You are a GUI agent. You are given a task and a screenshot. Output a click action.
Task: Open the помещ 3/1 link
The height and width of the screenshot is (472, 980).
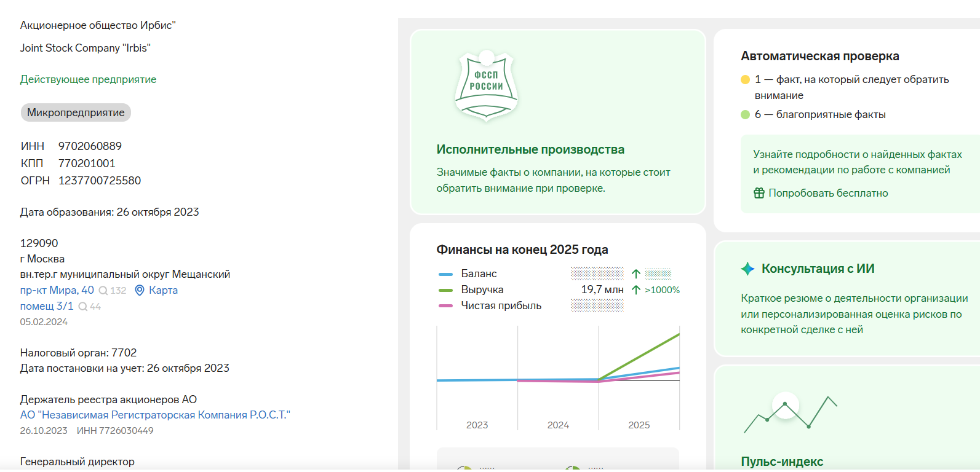[x=47, y=306]
